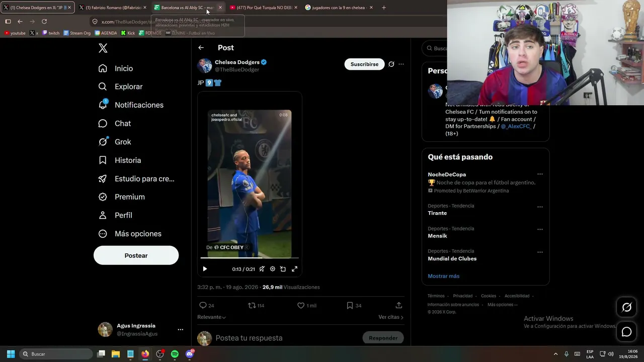Open the @_AlexCFC_ mention link
Viewport: 644px width, 362px height.
click(x=516, y=126)
